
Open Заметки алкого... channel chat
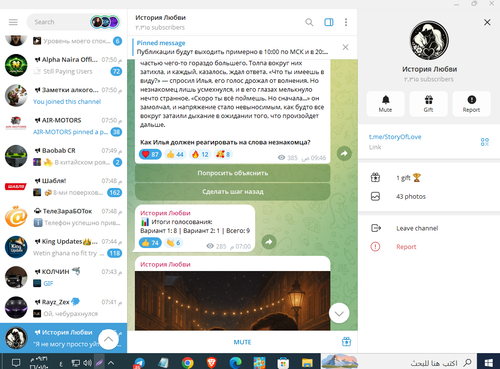pos(63,96)
